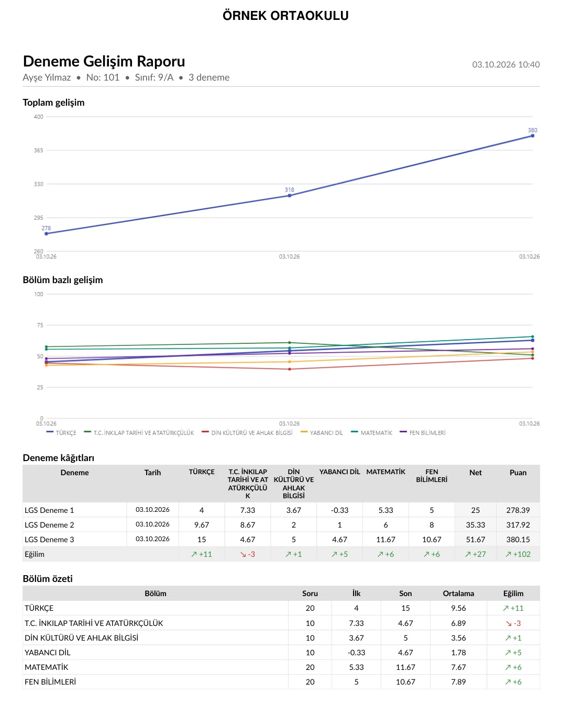Select the LGS Deneme 2 row label
This screenshot has height=728, width=563.
coord(49,525)
